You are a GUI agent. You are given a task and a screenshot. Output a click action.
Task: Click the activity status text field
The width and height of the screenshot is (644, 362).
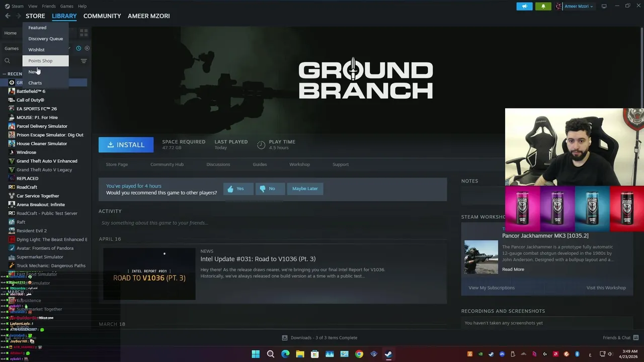[x=272, y=223]
